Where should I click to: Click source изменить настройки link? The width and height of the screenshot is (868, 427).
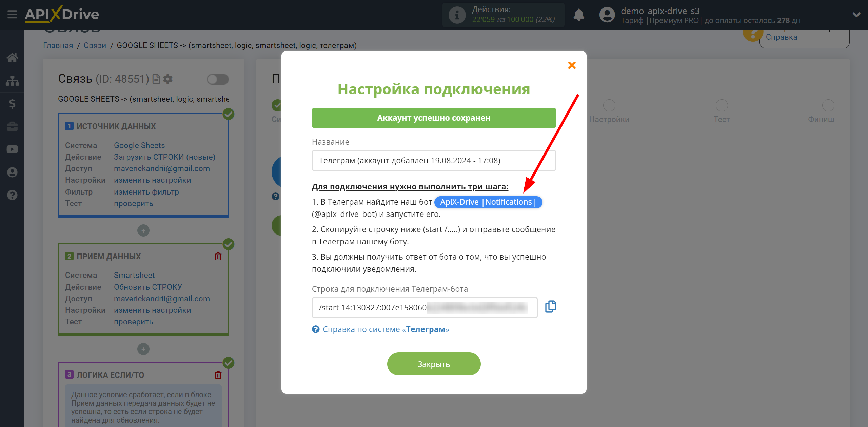click(x=152, y=180)
